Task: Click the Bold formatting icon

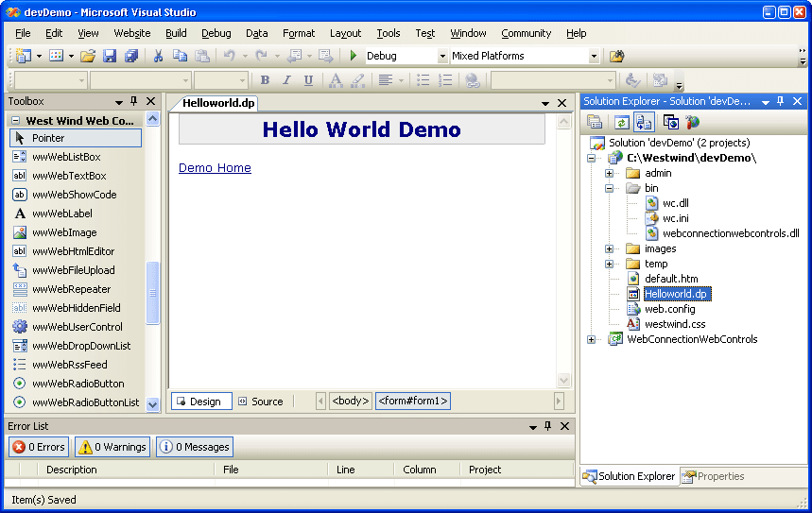Action: [265, 80]
